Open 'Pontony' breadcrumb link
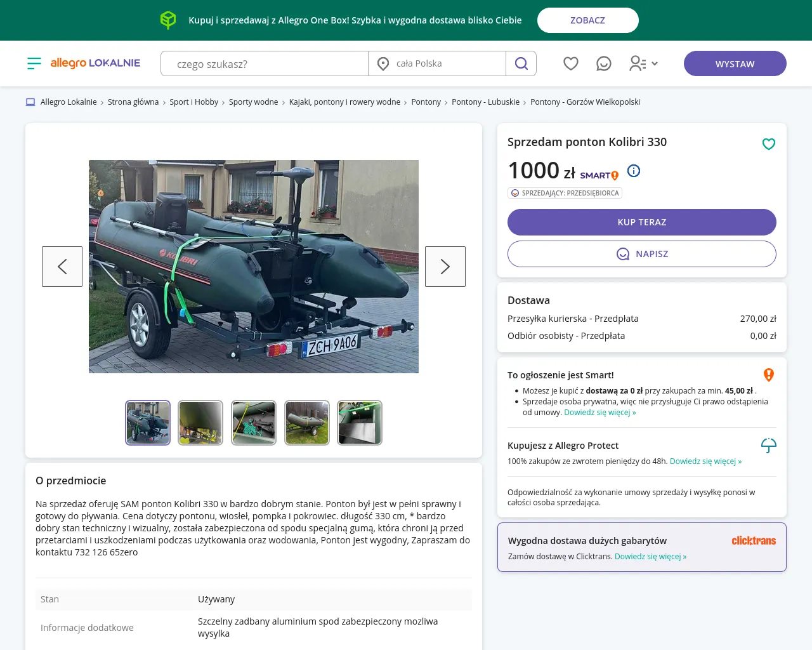This screenshot has width=812, height=650. coord(426,102)
